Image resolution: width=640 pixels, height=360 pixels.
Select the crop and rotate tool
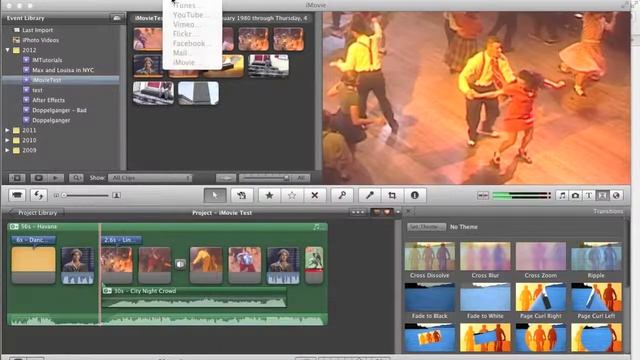392,196
